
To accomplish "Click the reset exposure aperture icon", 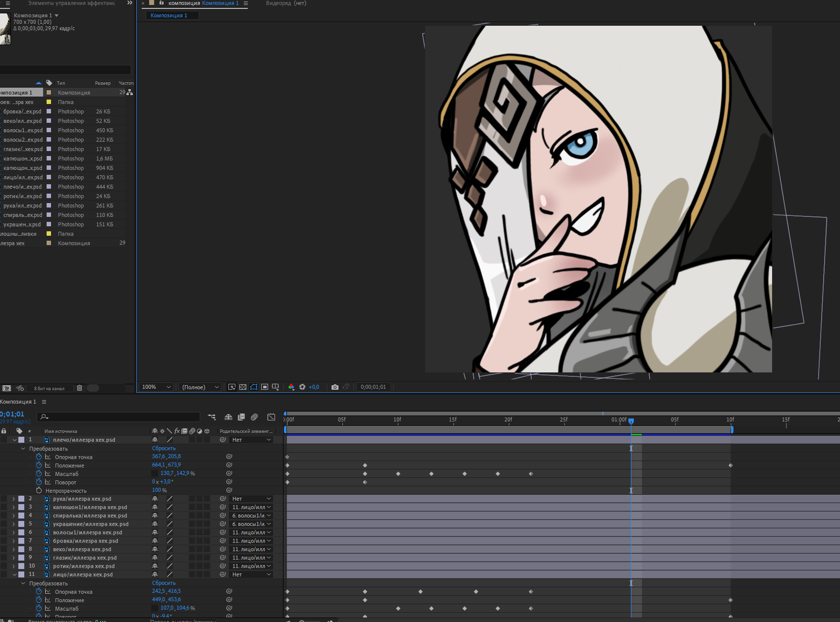I will click(x=302, y=387).
